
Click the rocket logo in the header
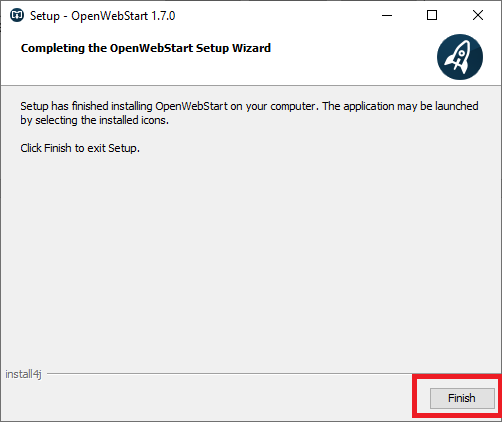460,57
